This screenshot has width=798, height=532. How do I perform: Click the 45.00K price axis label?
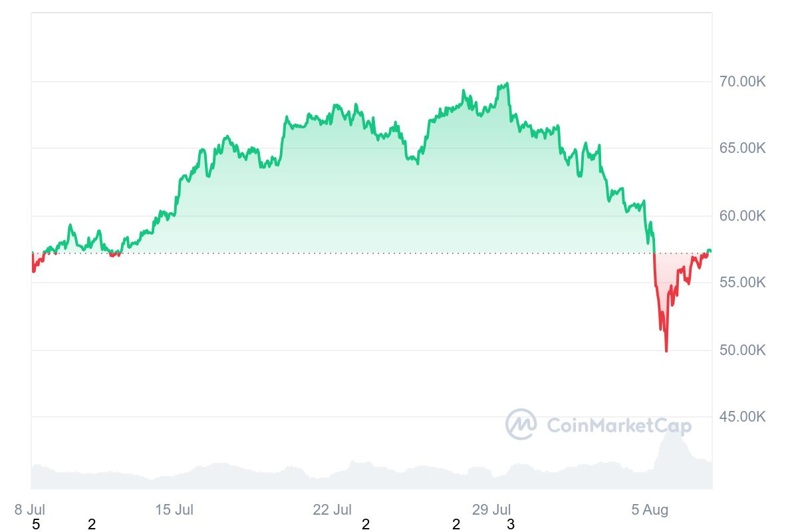click(742, 417)
